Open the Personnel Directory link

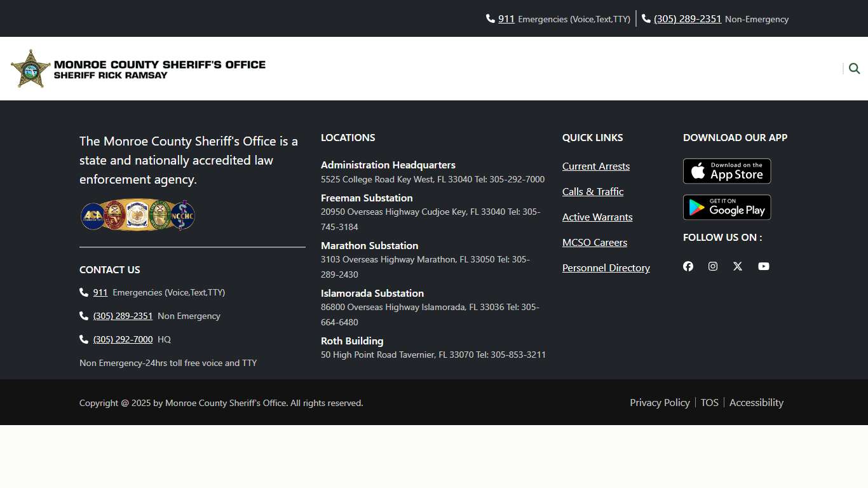click(x=606, y=268)
